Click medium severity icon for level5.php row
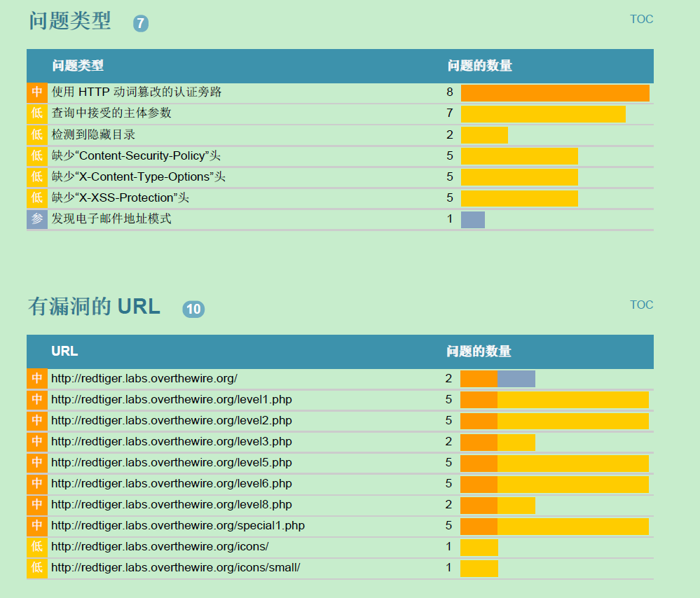 click(x=37, y=462)
